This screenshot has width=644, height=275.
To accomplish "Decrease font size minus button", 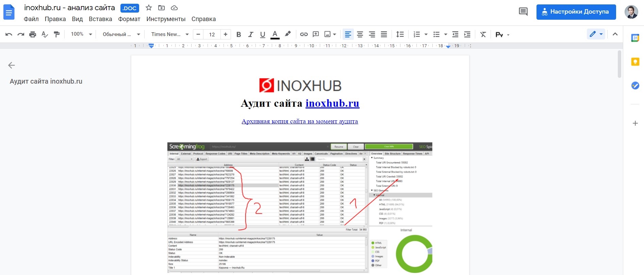I will [x=198, y=34].
